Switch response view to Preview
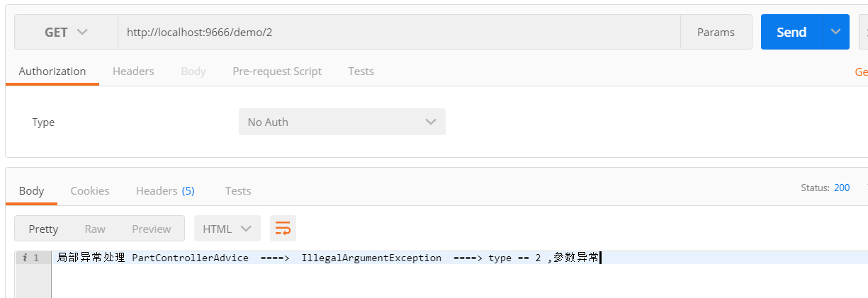868x298 pixels. point(152,229)
